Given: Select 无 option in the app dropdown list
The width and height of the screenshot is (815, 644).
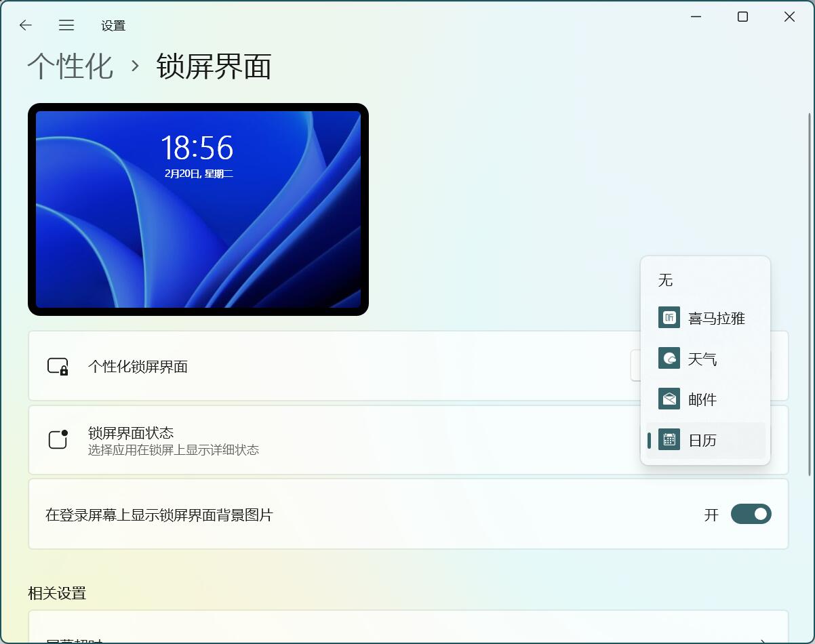Looking at the screenshot, I should (x=666, y=280).
